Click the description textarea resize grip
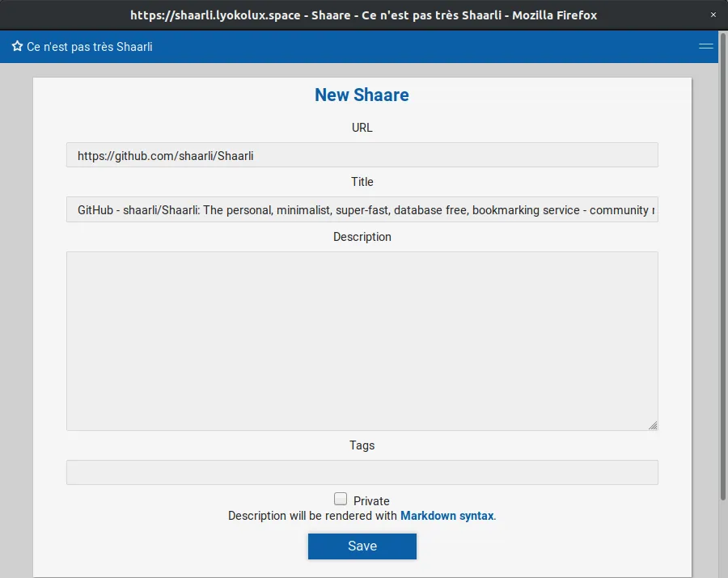This screenshot has width=728, height=578. (x=653, y=424)
